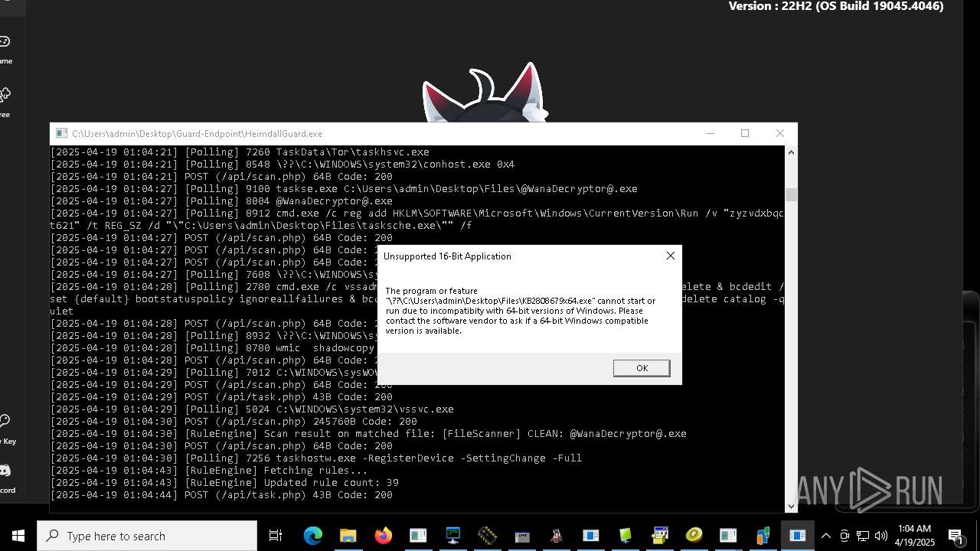Open the volume control in system tray
The height and width of the screenshot is (551, 980).
881,536
